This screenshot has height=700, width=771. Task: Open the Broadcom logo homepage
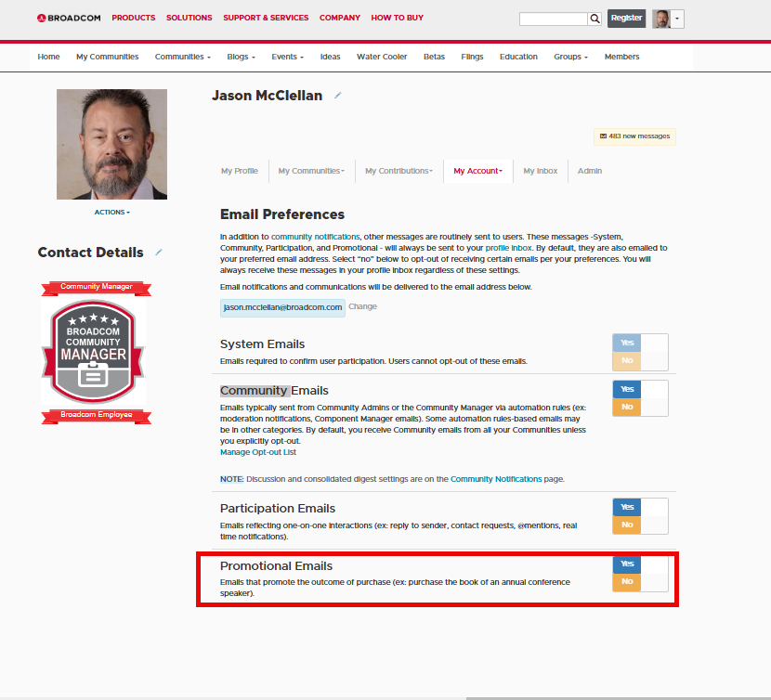(69, 19)
